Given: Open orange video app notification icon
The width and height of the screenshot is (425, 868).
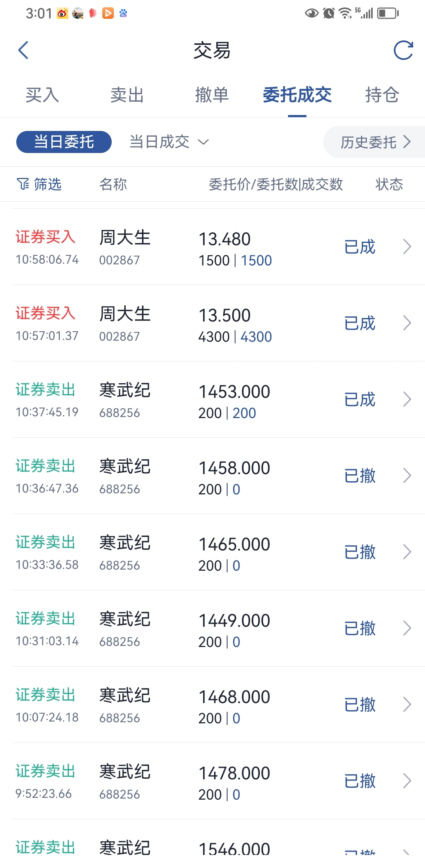Looking at the screenshot, I should tap(108, 13).
